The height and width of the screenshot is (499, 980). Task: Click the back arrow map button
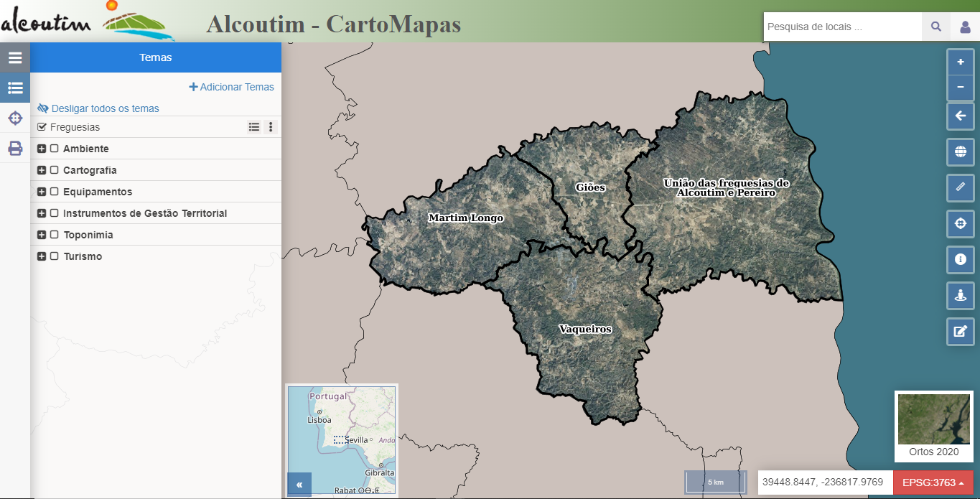[961, 116]
